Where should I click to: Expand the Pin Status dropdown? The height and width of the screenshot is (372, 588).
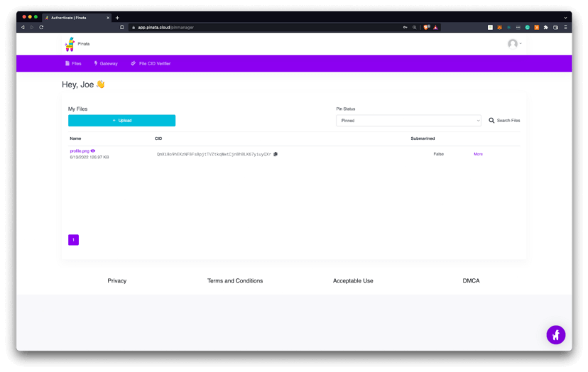(408, 121)
